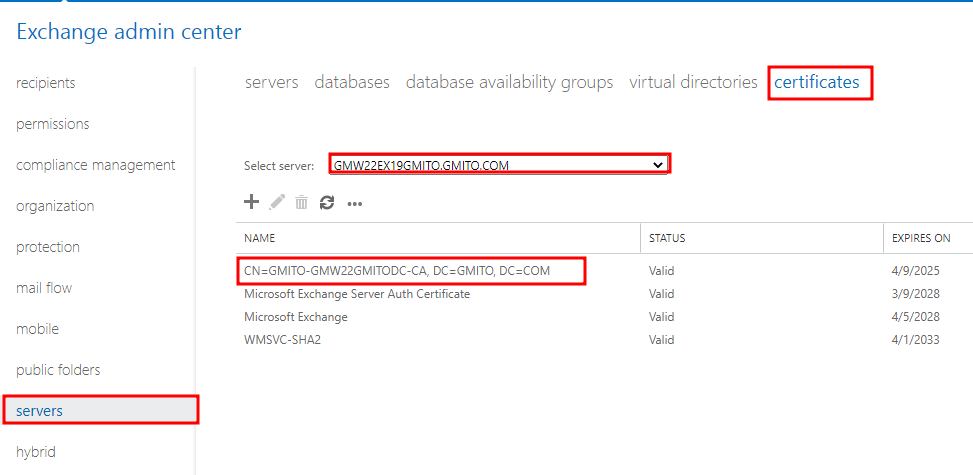Navigate to organization section
This screenshot has height=475, width=973.
pos(55,206)
